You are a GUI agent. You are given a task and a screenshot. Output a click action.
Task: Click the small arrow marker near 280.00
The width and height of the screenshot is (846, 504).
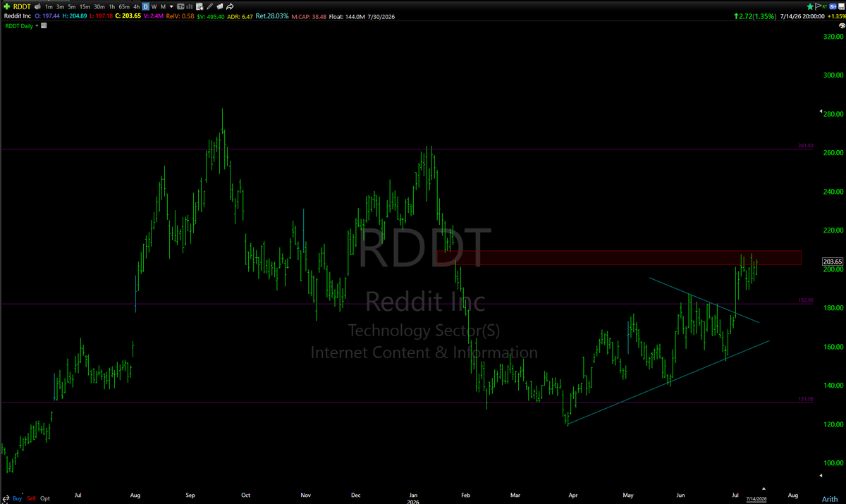[820, 111]
